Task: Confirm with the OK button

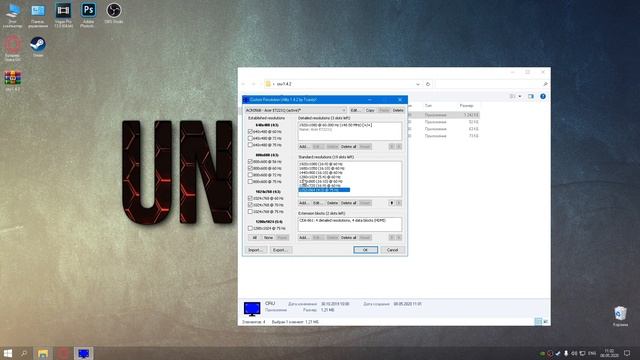Action: point(365,250)
